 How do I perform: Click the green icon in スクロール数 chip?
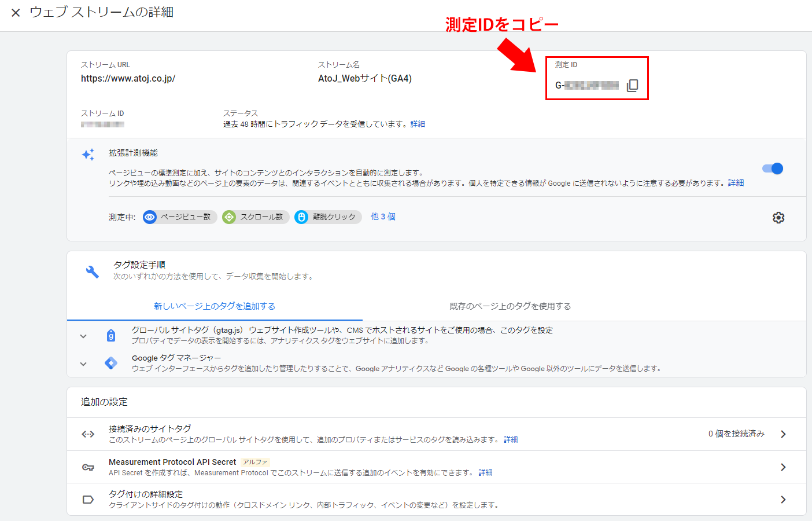[229, 217]
